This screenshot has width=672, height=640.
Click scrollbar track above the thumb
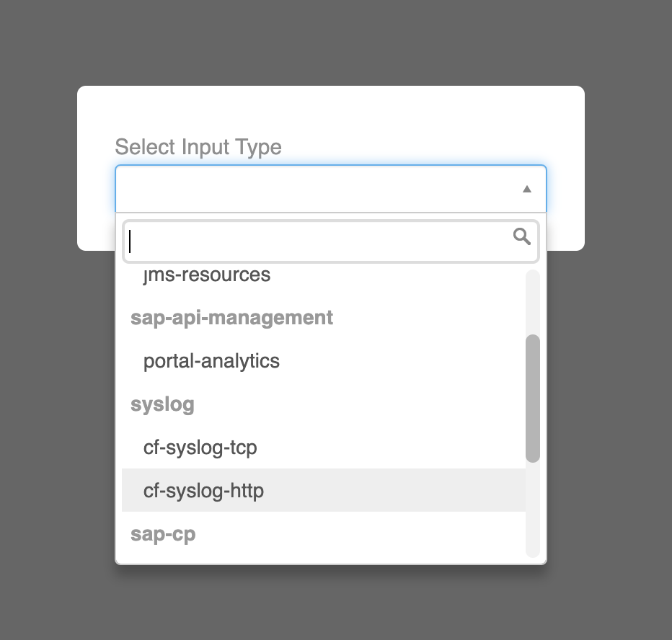(x=533, y=303)
